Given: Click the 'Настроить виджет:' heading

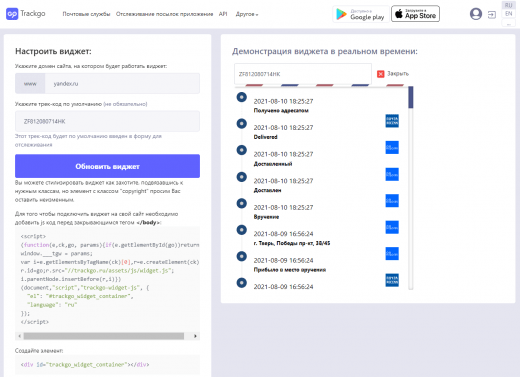Looking at the screenshot, I should click(53, 51).
